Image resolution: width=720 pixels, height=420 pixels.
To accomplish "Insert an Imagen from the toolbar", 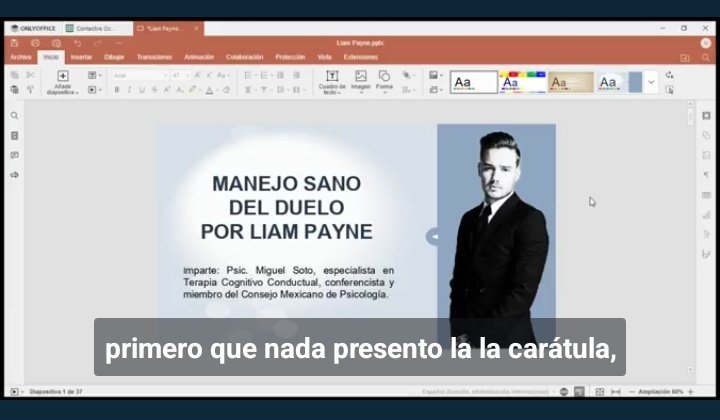I will coord(361,83).
